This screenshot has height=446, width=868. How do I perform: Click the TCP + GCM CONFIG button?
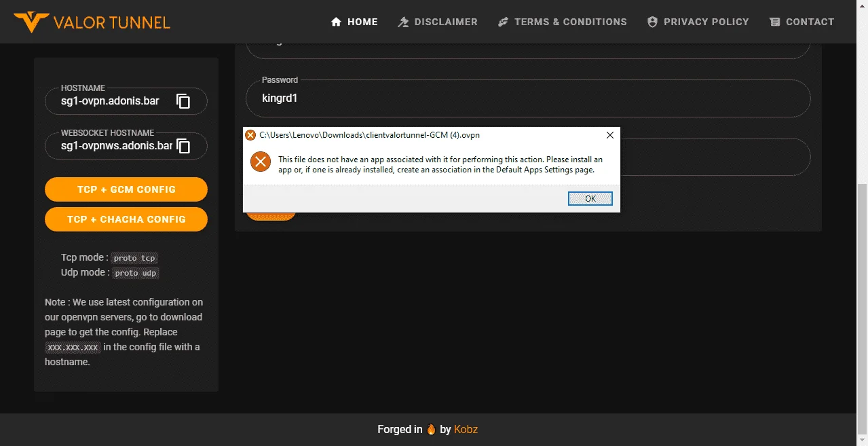pyautogui.click(x=126, y=189)
